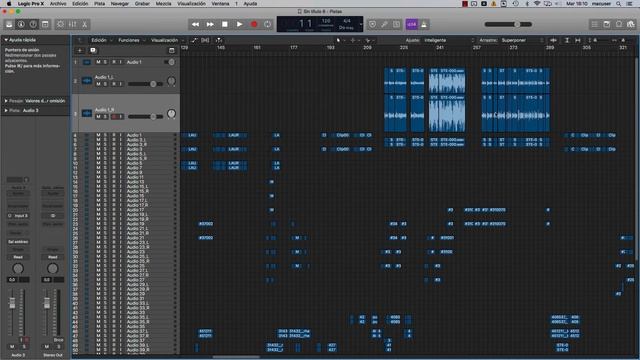Adjust the master volume slider
Screen dimensions: 640x360
click(x=508, y=24)
